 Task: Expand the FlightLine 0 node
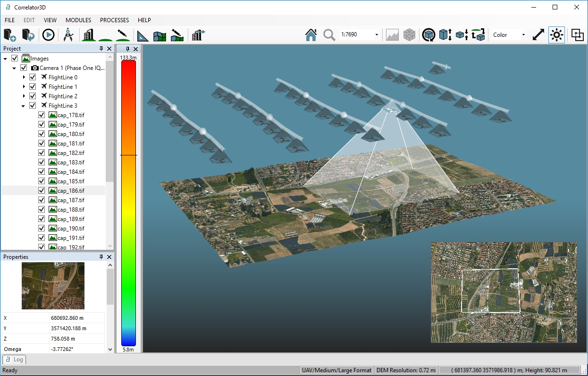tap(24, 77)
